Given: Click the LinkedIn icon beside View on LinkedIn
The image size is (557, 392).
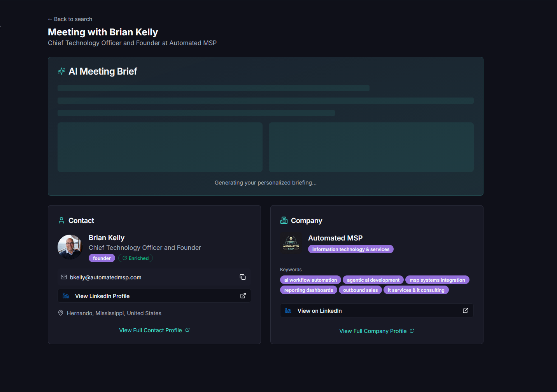Looking at the screenshot, I should [x=288, y=310].
